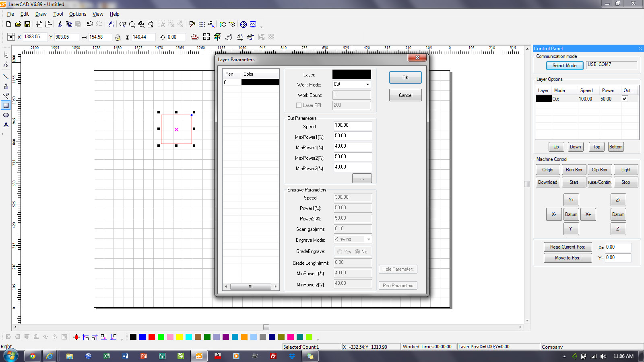This screenshot has height=362, width=644.
Task: Click the Open file folder icon
Action: point(18,24)
